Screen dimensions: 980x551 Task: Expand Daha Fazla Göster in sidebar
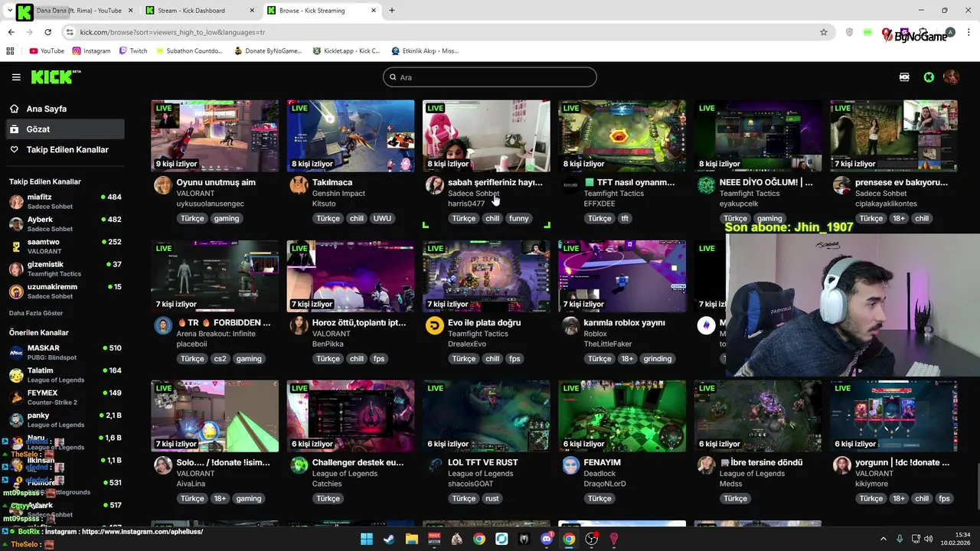[36, 313]
